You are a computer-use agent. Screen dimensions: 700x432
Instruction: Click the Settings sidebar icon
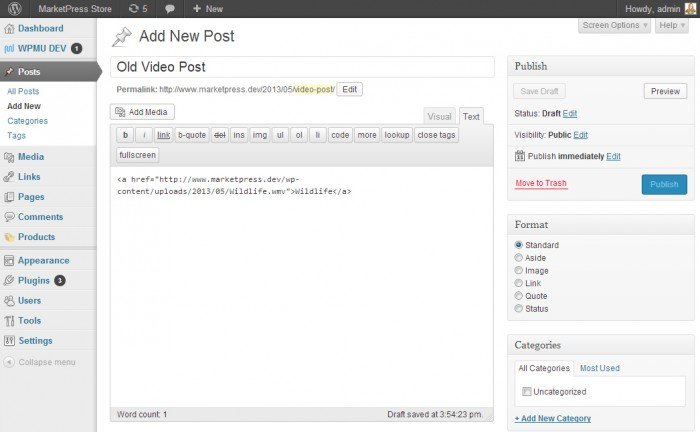coord(9,341)
